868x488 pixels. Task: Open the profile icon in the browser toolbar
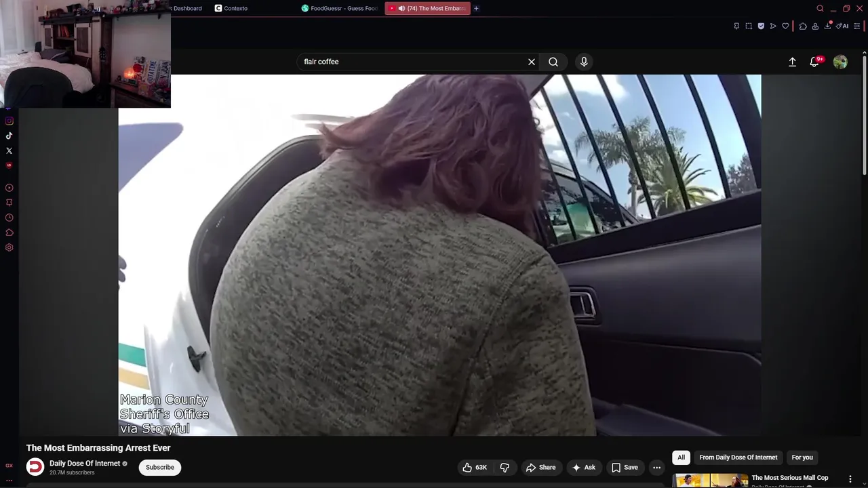point(815,26)
